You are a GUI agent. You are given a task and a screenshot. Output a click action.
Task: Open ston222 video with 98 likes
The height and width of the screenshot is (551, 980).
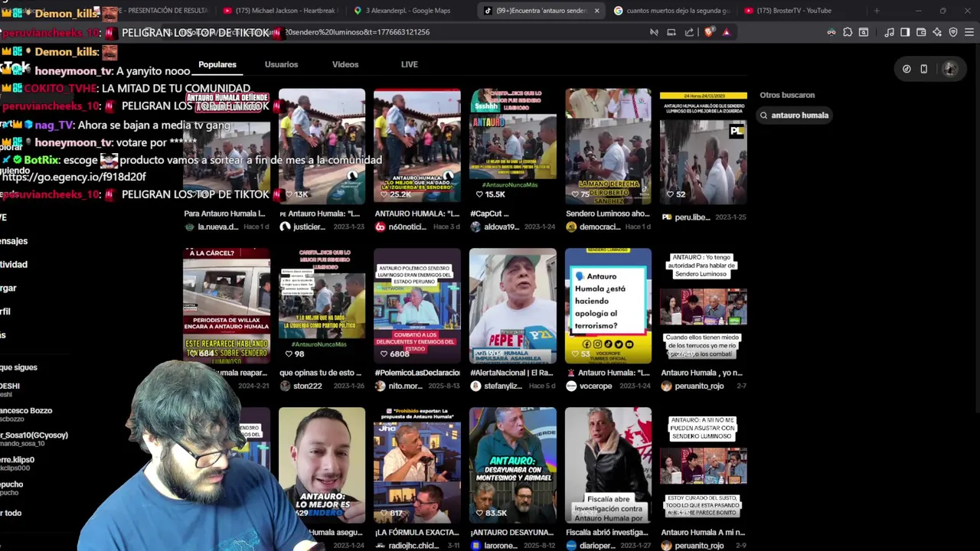[x=322, y=305]
